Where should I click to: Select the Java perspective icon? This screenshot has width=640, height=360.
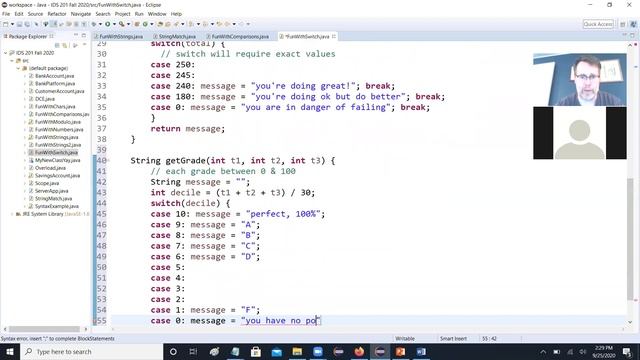pos(633,24)
